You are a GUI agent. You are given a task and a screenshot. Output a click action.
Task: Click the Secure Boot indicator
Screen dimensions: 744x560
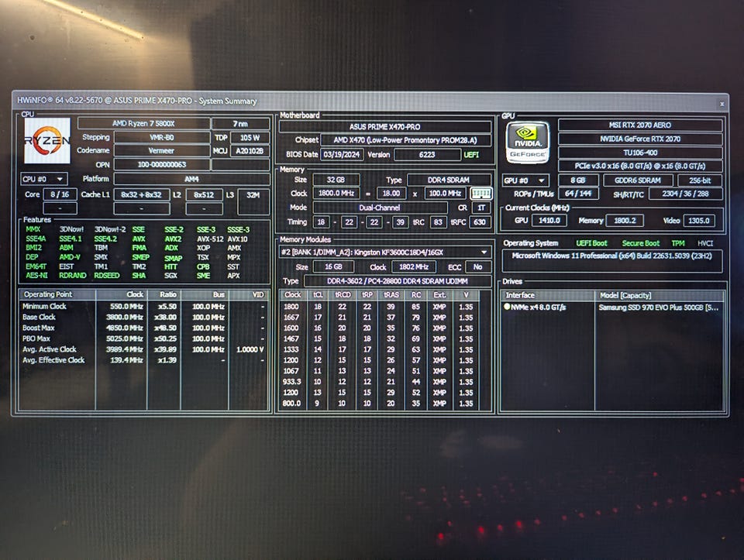pyautogui.click(x=641, y=243)
